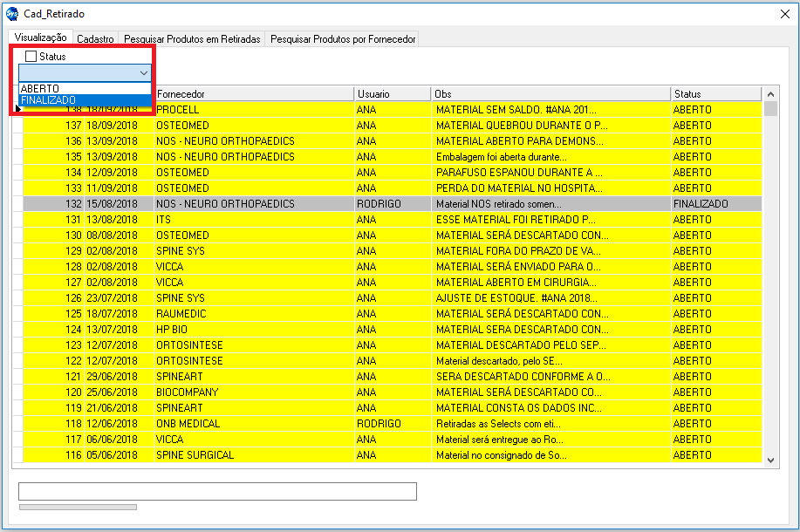Go to the Visualização tab
This screenshot has height=532, width=800.
tap(41, 38)
